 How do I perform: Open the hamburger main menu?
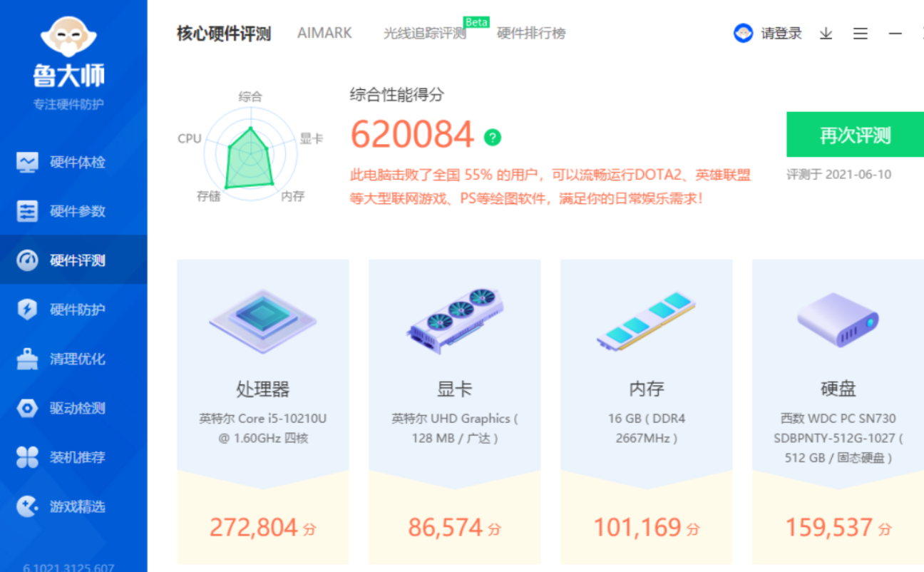861,34
